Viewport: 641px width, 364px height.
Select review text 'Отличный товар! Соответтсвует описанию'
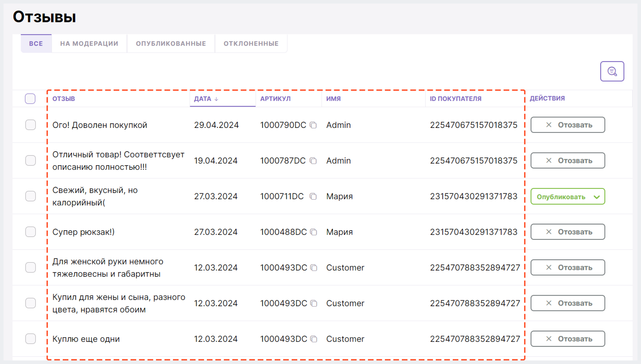[x=118, y=161]
